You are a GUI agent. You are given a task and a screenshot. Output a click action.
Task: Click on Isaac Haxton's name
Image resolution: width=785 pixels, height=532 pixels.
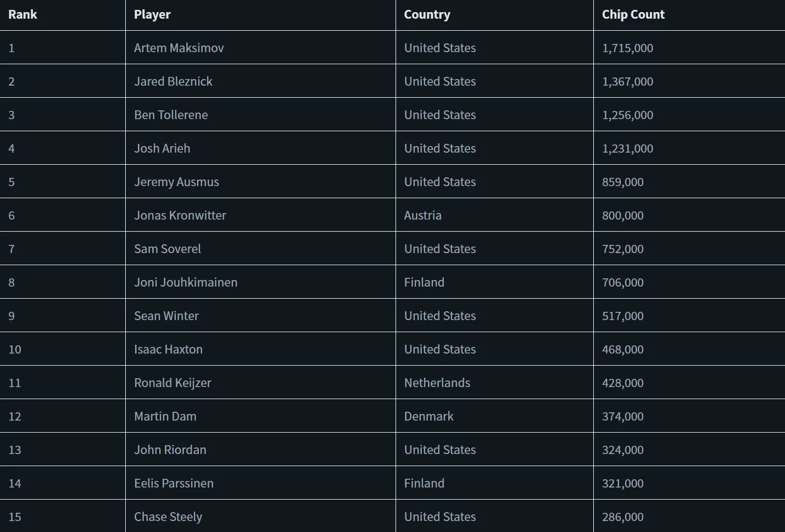pyautogui.click(x=168, y=350)
